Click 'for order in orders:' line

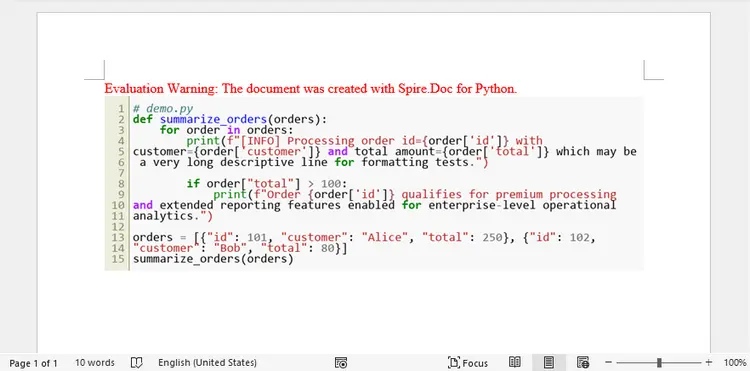click(x=226, y=130)
